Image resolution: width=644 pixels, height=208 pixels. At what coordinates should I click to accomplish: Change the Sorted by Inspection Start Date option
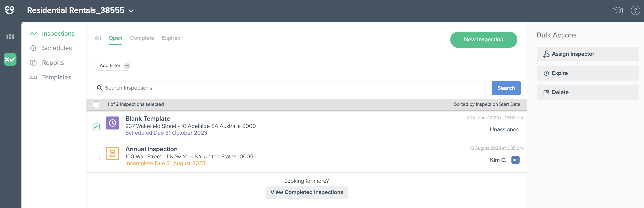coord(487,104)
